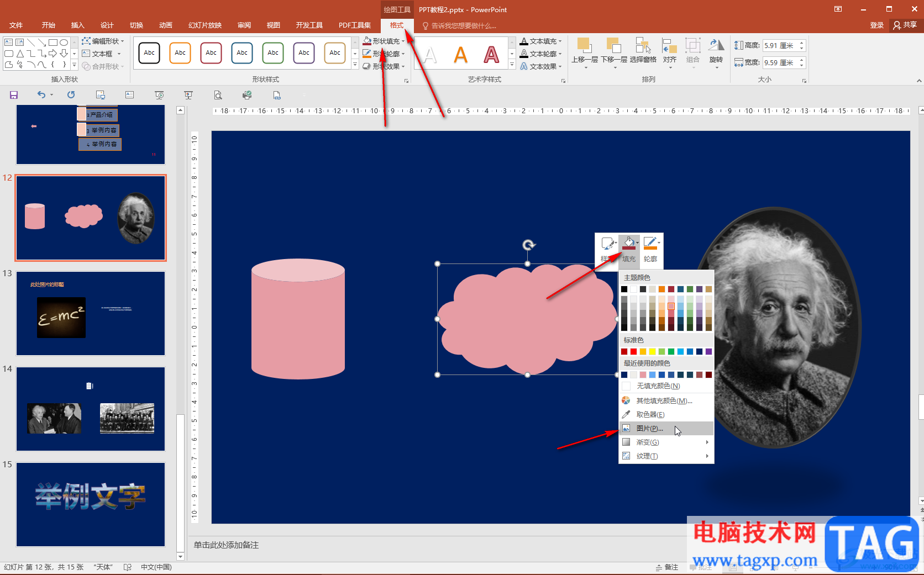924x575 pixels.
Task: Click the Tell me what you want search box
Action: coord(460,26)
